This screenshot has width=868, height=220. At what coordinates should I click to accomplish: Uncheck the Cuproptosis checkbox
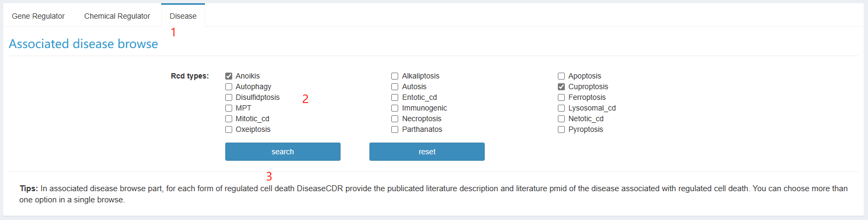click(561, 87)
